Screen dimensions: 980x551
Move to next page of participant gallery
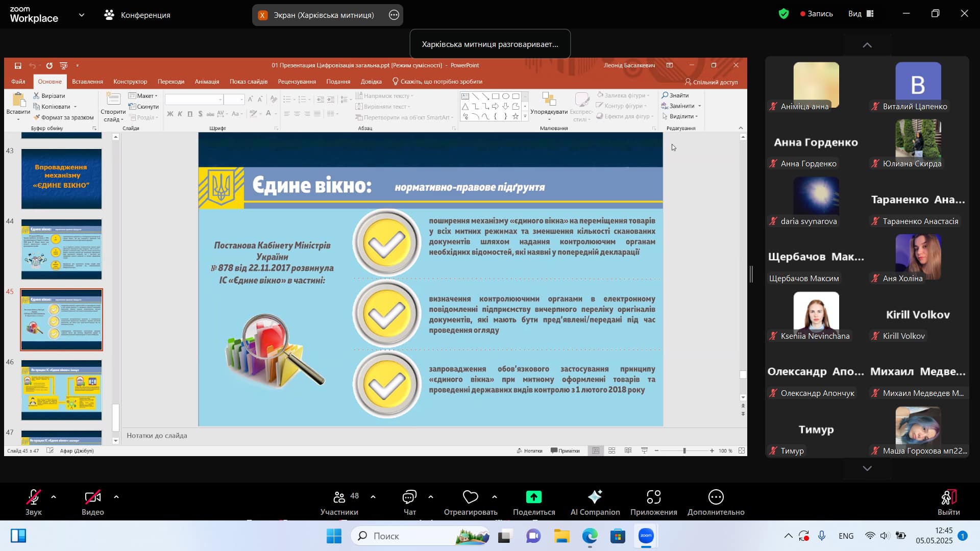tap(867, 468)
